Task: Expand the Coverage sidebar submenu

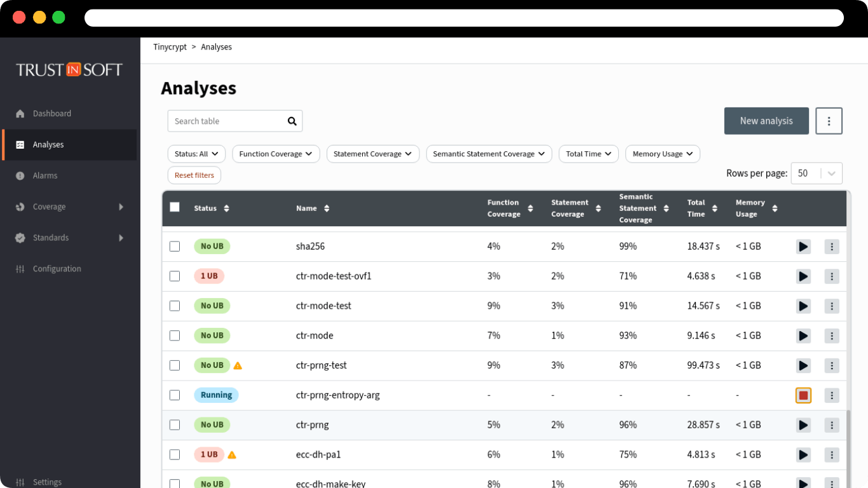Action: click(x=121, y=207)
